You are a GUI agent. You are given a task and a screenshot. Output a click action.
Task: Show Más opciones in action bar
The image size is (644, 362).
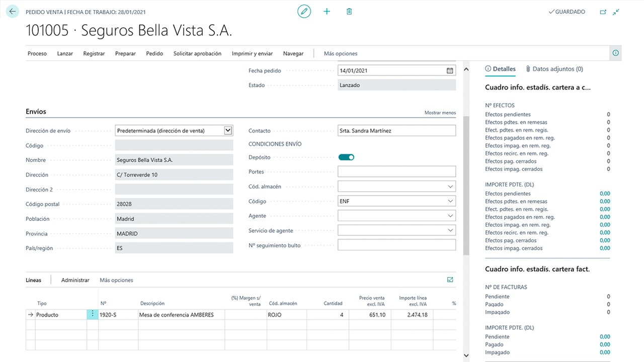[x=341, y=53]
